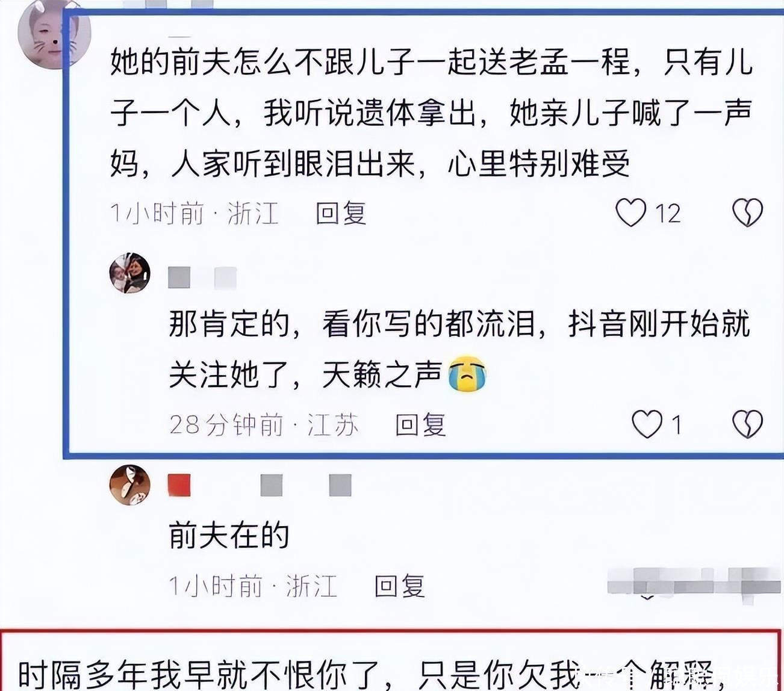The height and width of the screenshot is (691, 784).
Task: Open username with red square icon
Action: click(260, 485)
